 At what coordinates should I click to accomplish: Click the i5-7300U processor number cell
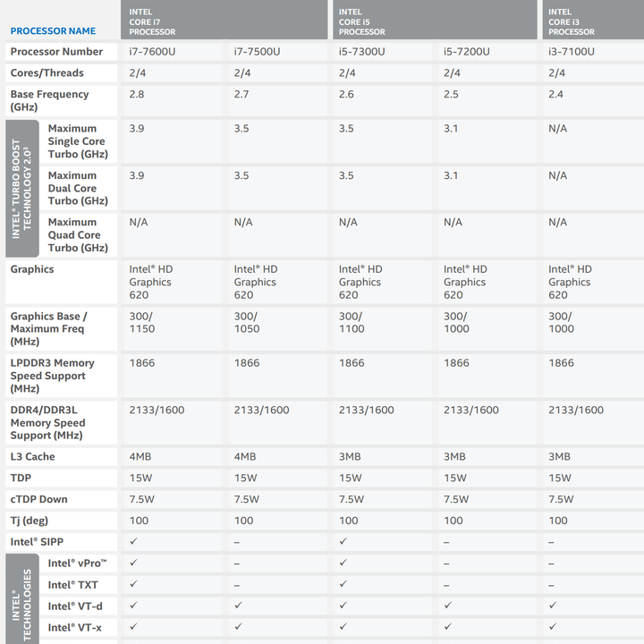pos(362,52)
